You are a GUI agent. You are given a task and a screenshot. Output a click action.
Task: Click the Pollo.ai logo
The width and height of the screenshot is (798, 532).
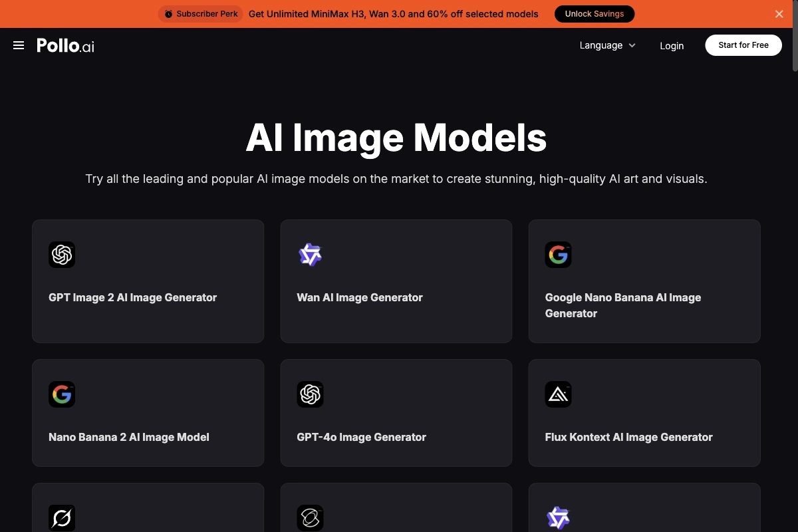65,45
